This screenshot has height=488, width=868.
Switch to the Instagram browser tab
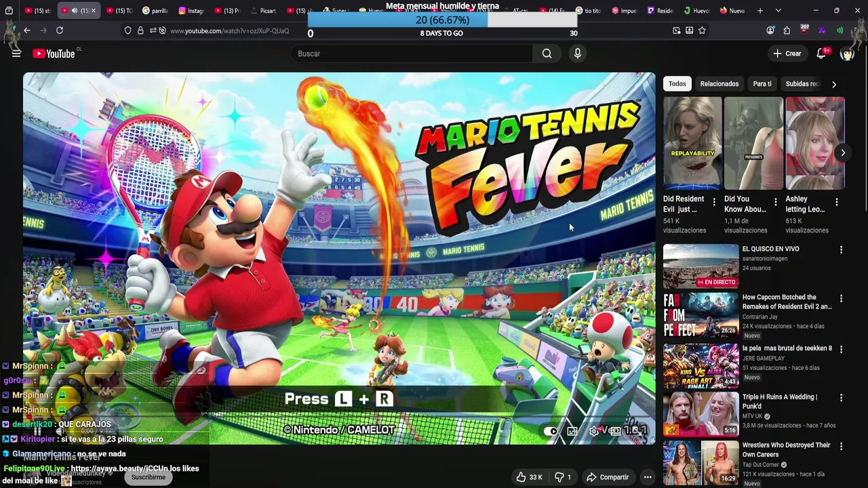click(191, 11)
